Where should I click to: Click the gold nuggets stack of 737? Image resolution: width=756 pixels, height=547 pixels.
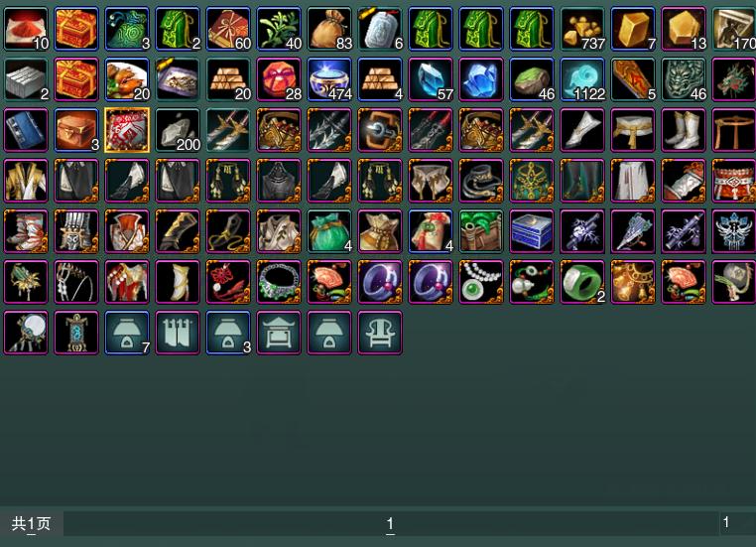tap(582, 29)
